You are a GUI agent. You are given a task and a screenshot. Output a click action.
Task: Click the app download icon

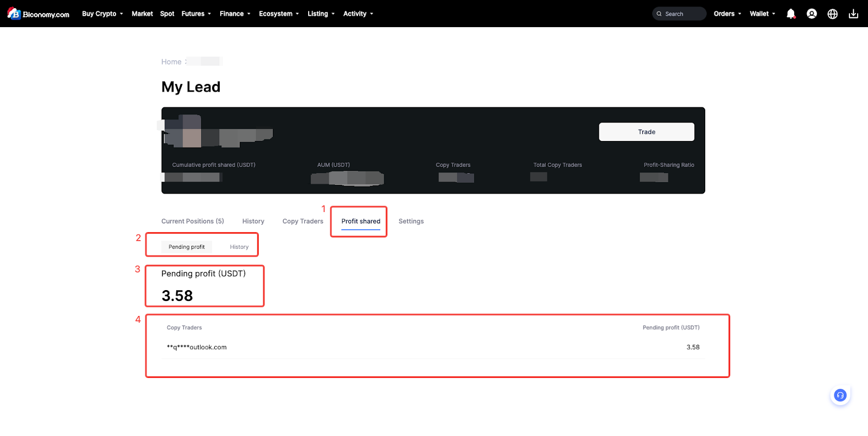[853, 14]
